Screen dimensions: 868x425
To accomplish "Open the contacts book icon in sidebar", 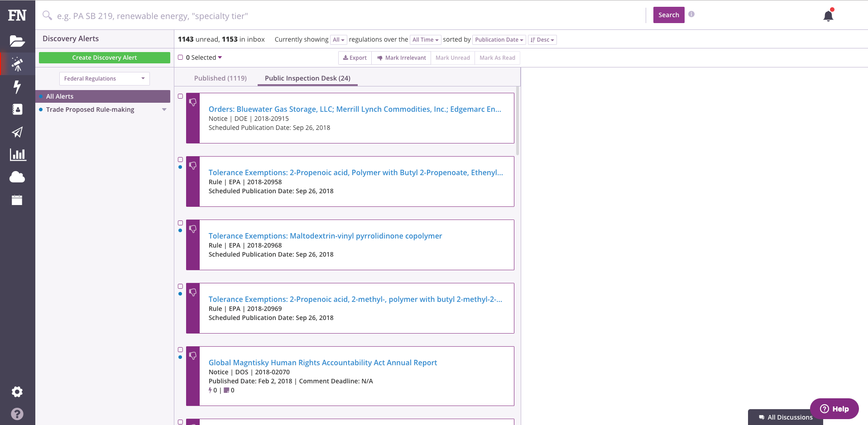I will [x=17, y=109].
